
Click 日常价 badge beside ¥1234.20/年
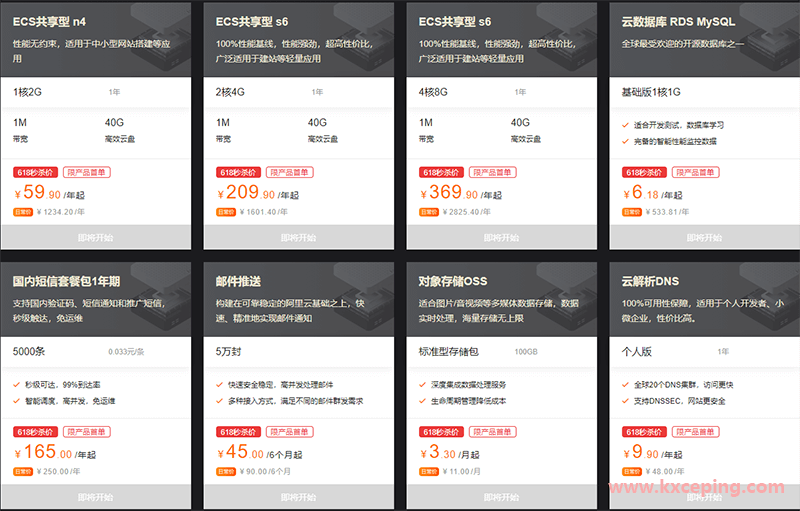pyautogui.click(x=23, y=212)
